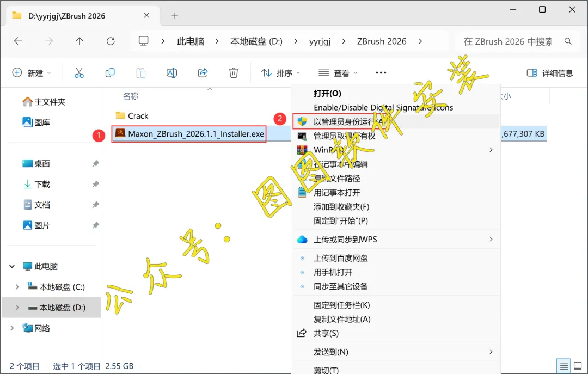
Task: Collapse the 此电脑 tree node
Action: coord(12,266)
